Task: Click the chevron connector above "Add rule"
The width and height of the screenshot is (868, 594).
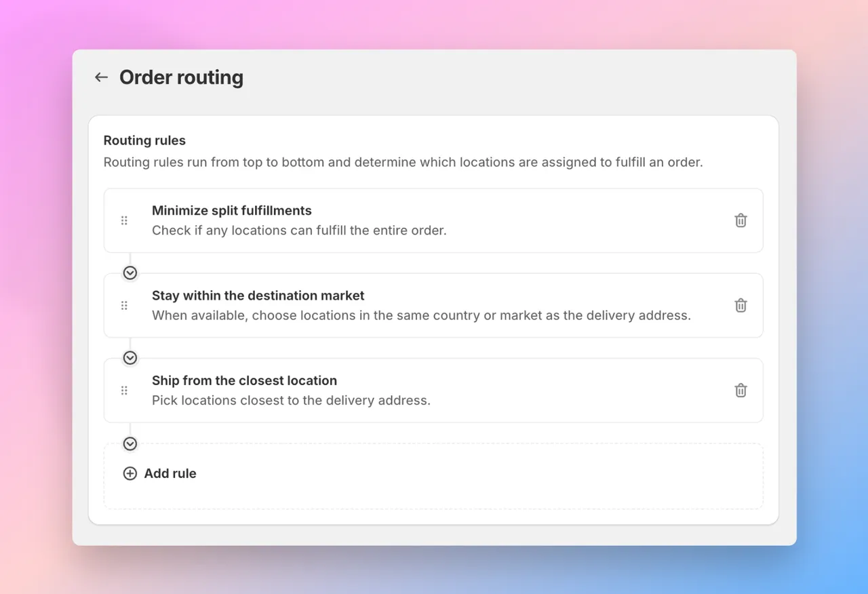Action: [x=130, y=443]
